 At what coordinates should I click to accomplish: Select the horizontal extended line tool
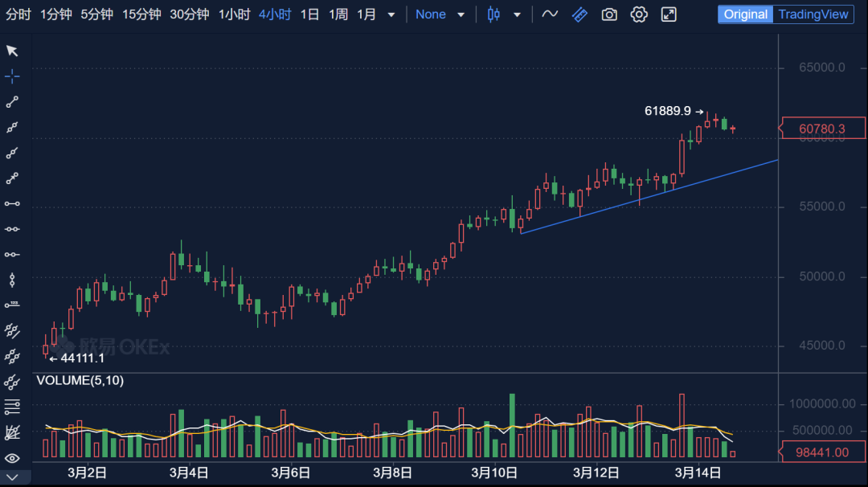(x=12, y=229)
